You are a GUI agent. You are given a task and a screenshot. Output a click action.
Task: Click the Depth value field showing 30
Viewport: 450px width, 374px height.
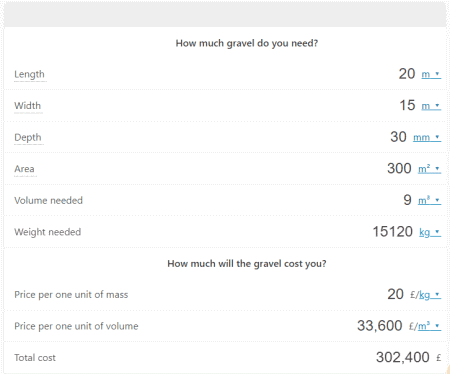[398, 137]
